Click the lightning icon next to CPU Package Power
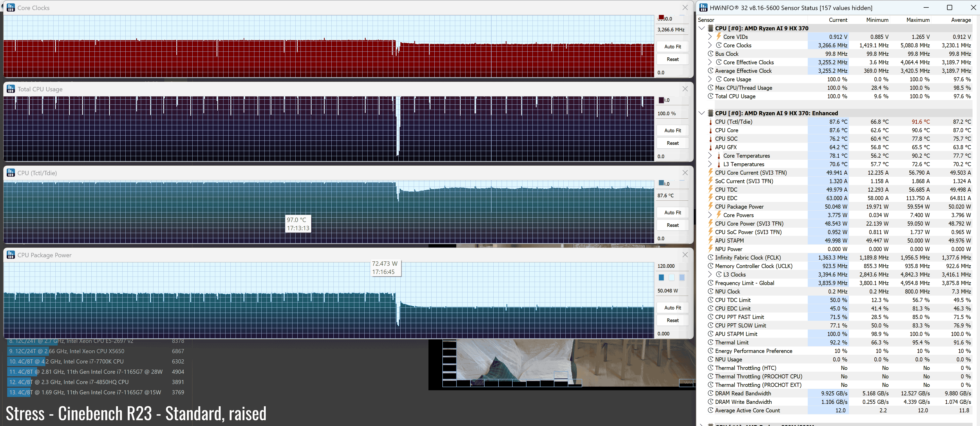Screen dimensions: 980x426 coord(710,206)
